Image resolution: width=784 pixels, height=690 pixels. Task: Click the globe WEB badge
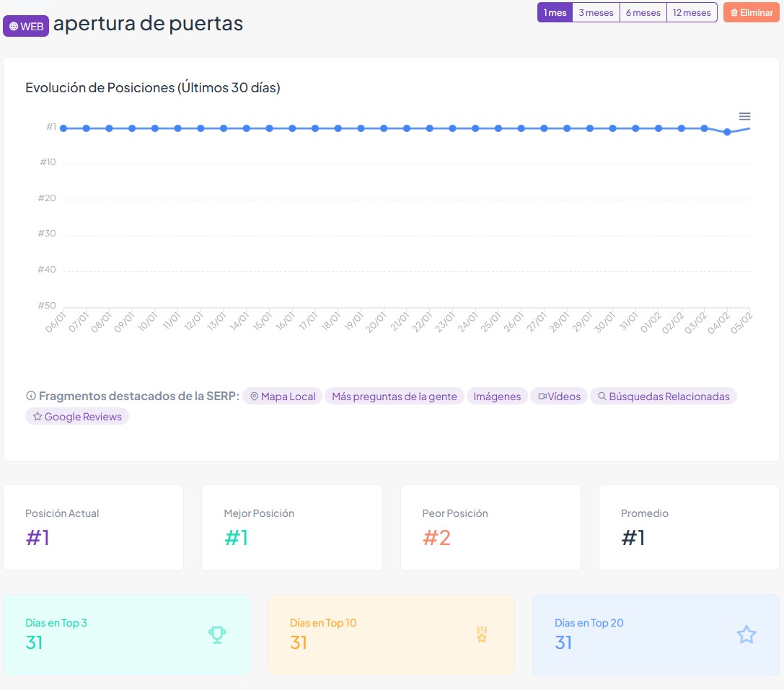point(26,27)
